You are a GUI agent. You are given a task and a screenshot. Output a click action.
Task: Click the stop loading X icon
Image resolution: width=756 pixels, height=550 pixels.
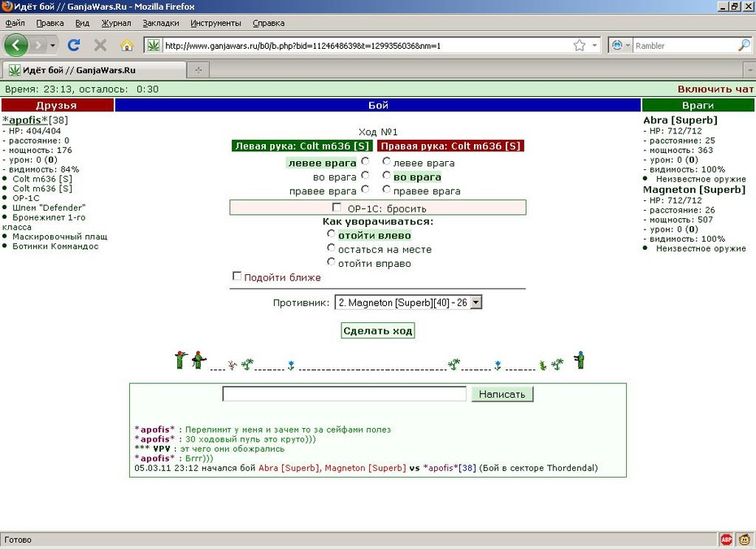pos(100,46)
